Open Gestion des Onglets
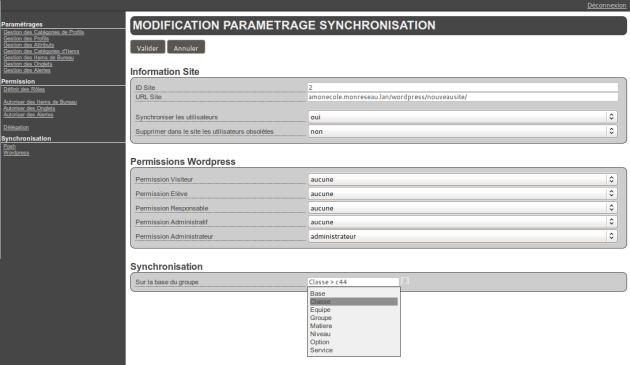This screenshot has width=630, height=365. coord(28,64)
